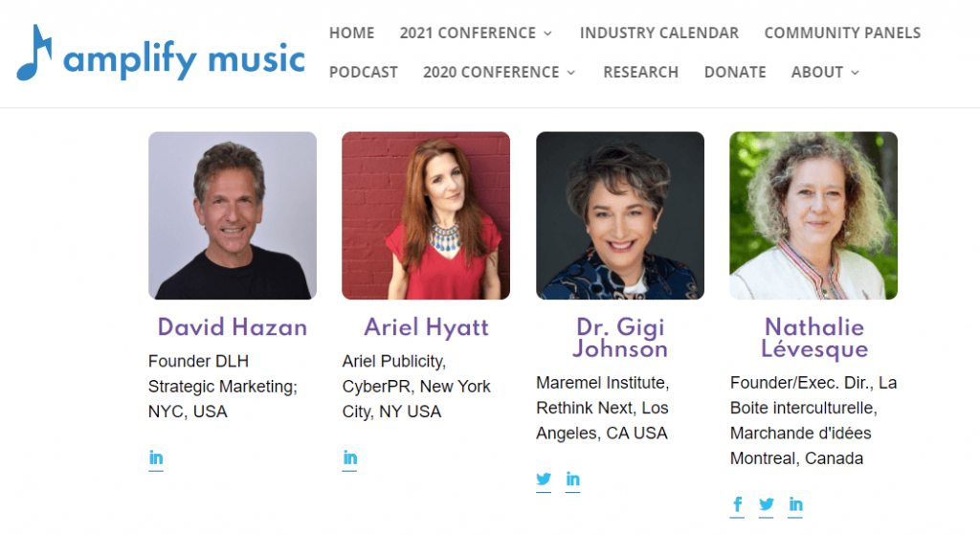The image size is (980, 535).
Task: Expand the 2020 Conference dropdown menu
Action: 499,72
